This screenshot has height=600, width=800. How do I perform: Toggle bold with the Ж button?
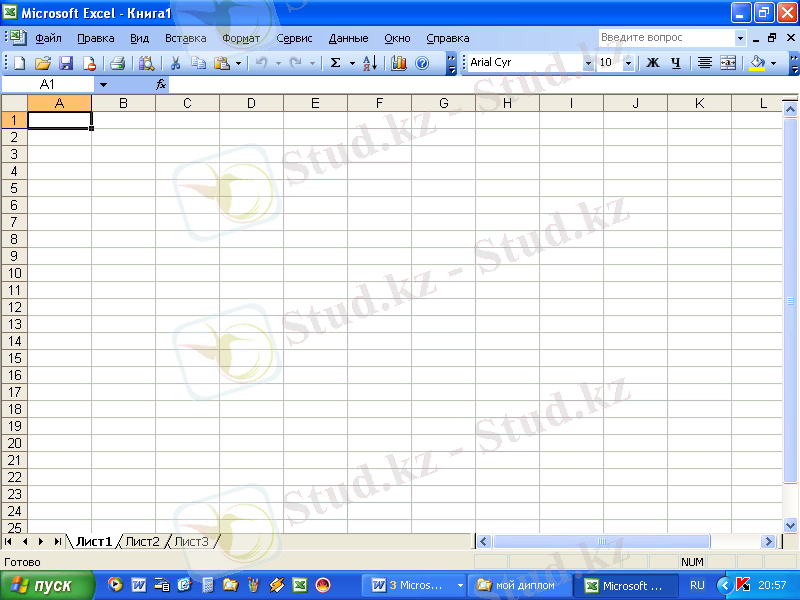pyautogui.click(x=653, y=63)
